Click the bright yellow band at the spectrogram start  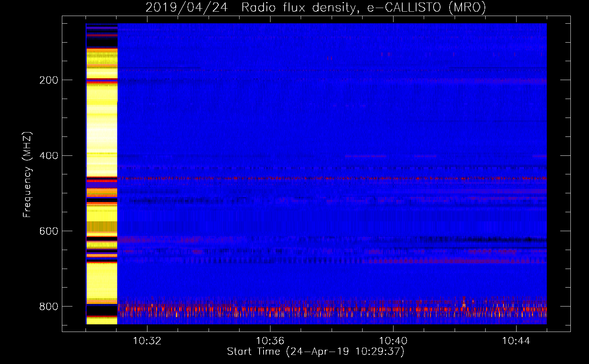click(102, 174)
